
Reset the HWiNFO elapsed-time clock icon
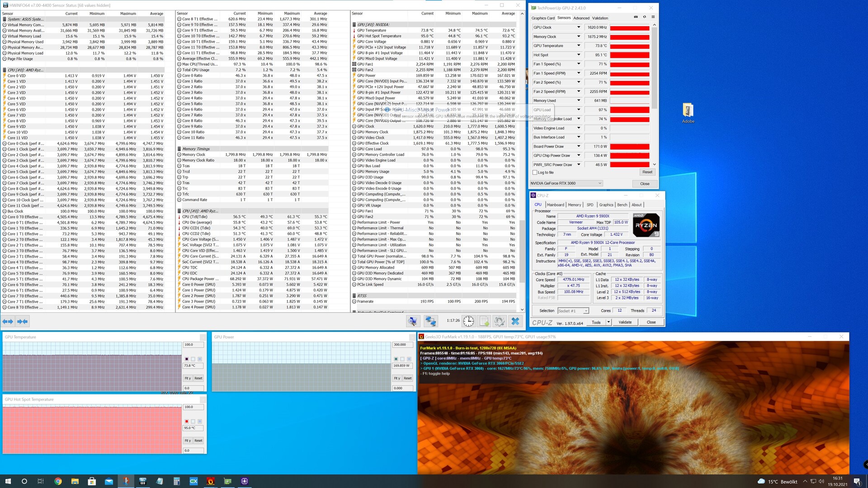point(469,321)
